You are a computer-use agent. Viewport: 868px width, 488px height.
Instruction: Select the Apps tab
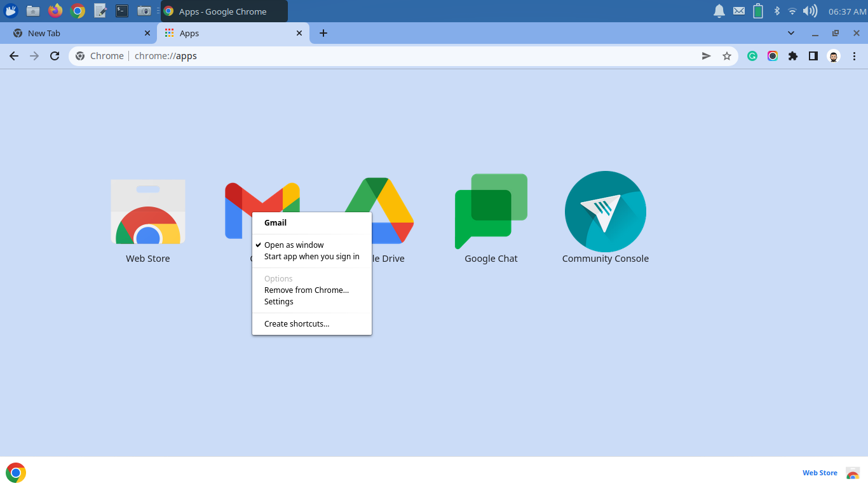pyautogui.click(x=233, y=33)
